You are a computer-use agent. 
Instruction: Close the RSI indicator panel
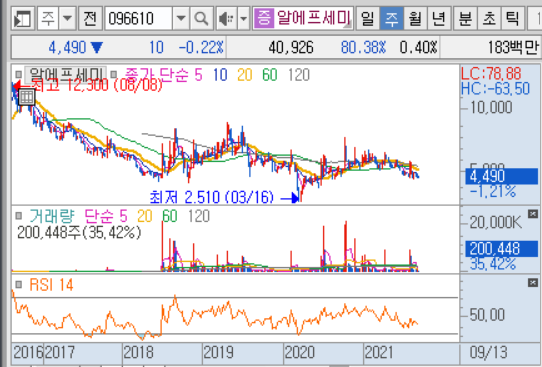pos(533,283)
